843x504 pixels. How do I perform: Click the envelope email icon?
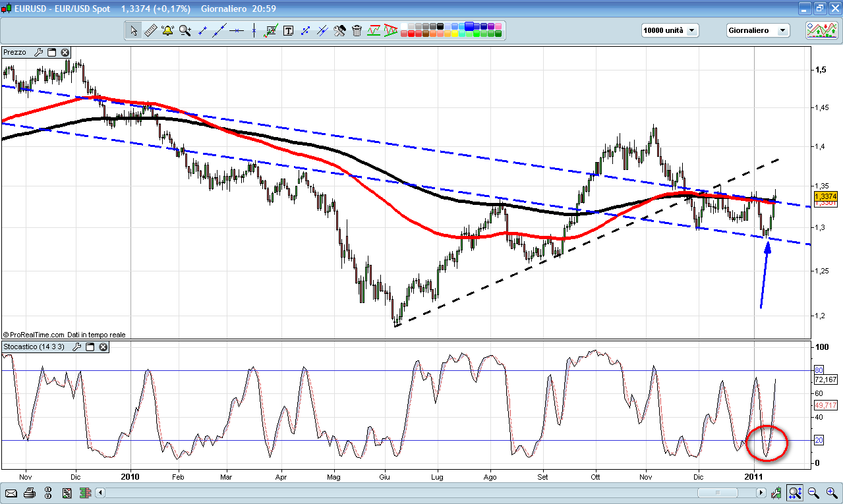[11, 493]
